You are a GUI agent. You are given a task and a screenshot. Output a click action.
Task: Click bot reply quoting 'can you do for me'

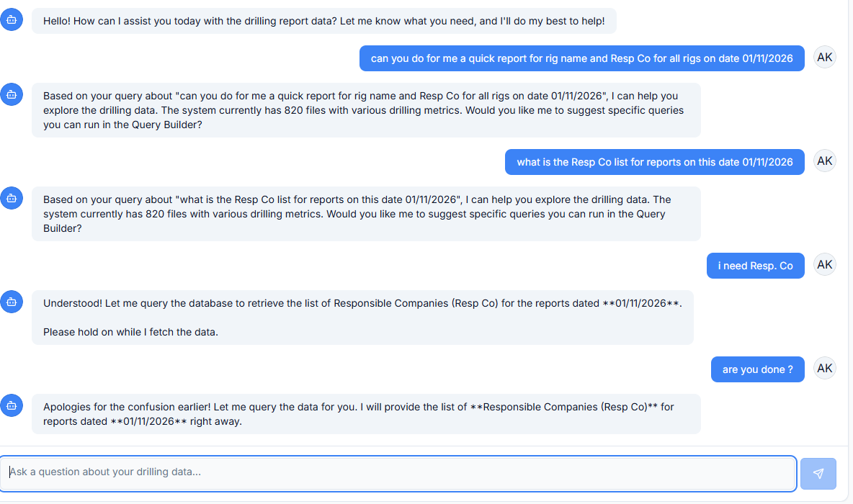pyautogui.click(x=366, y=110)
